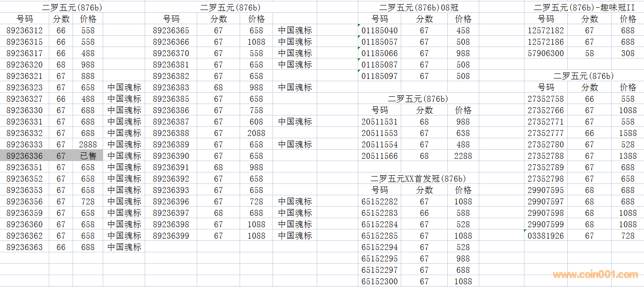Select serial number cell 89236312

25,31
